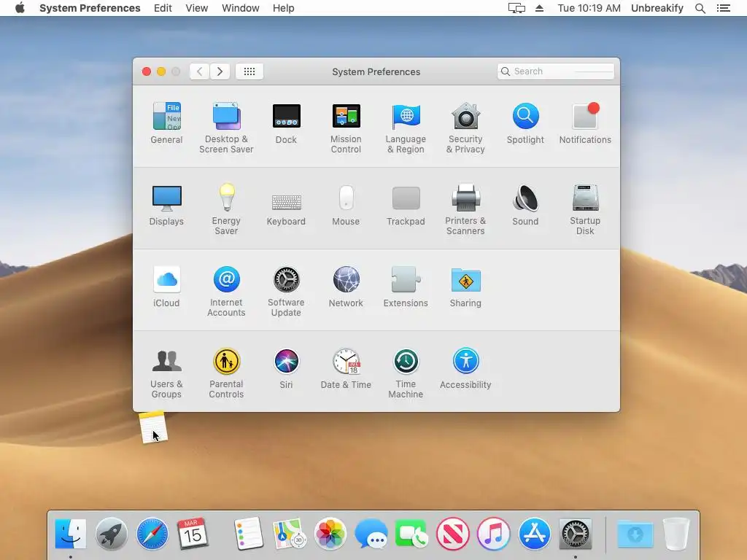Screen dimensions: 747x560
Task: Open Desktop & Screen Saver preferences
Action: pos(226,128)
